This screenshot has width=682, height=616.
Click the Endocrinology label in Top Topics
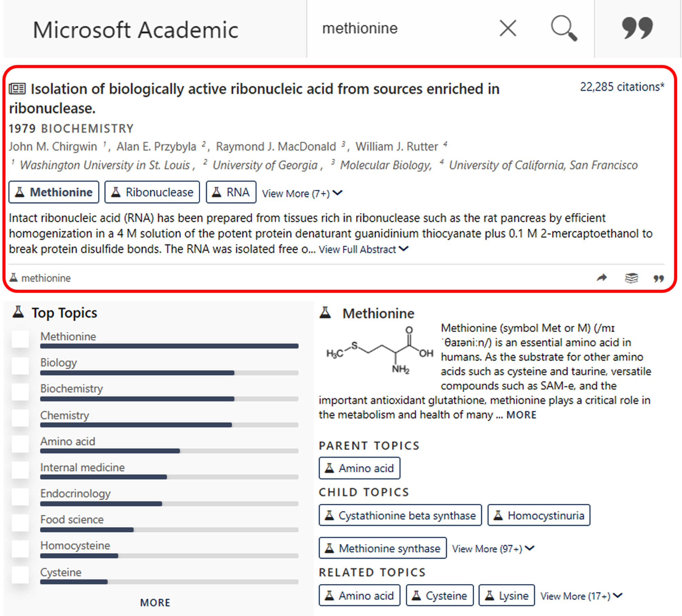[75, 493]
